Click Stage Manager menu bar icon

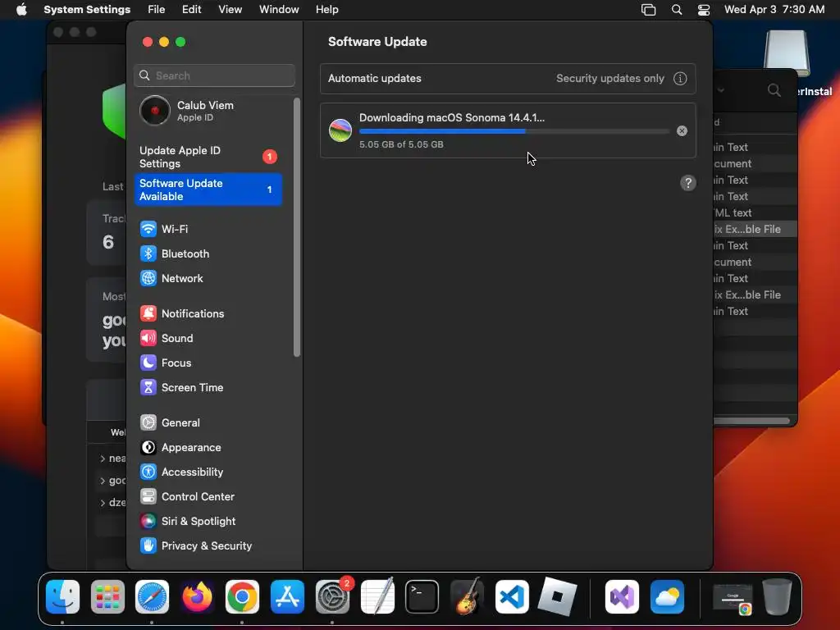coord(648,10)
